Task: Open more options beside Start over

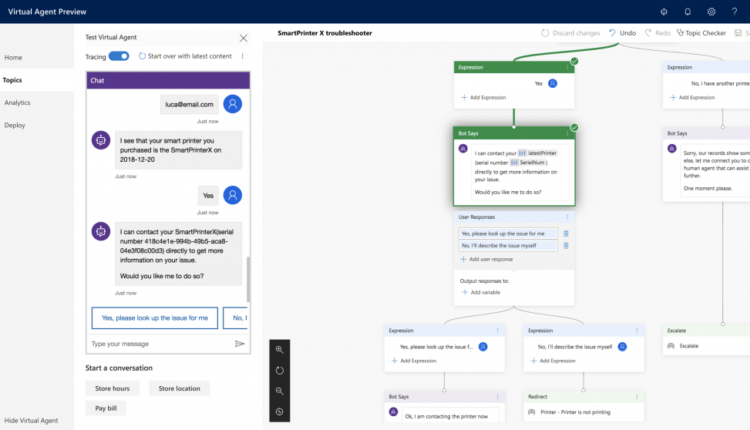Action: (x=242, y=56)
